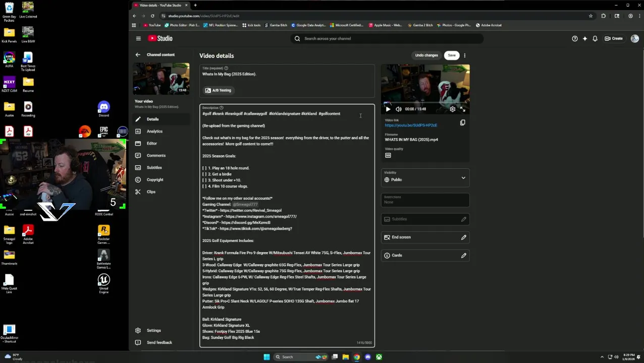Click the Title help icon

click(226, 68)
